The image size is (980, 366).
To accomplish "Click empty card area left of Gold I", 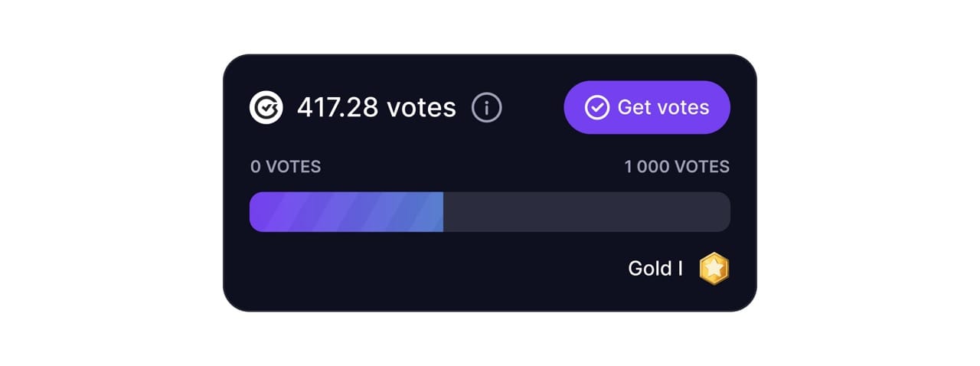I will coord(429,269).
